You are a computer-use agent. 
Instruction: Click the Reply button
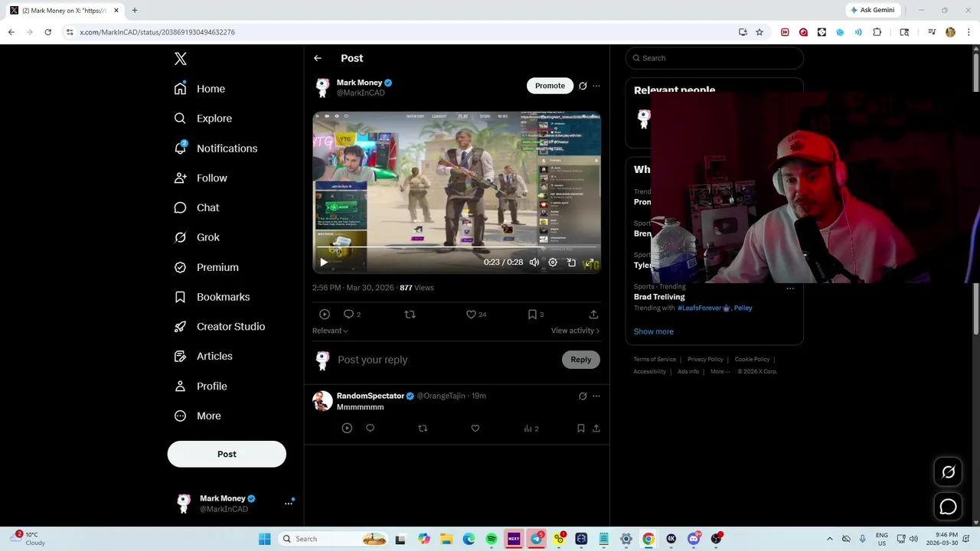click(x=581, y=360)
